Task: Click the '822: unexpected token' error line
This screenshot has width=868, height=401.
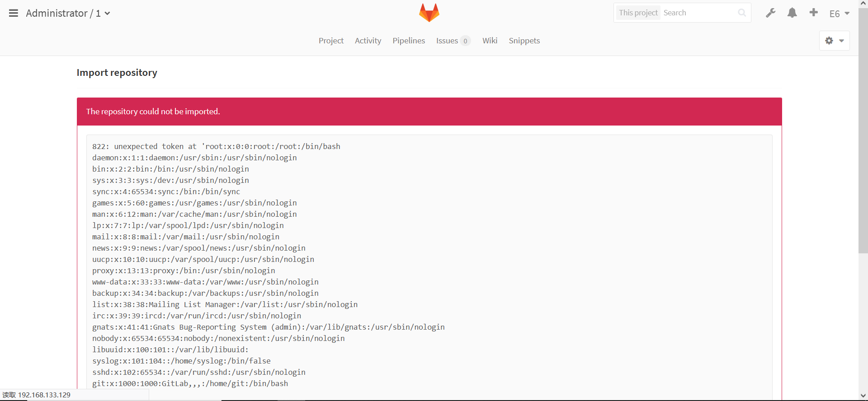Action: click(x=216, y=146)
